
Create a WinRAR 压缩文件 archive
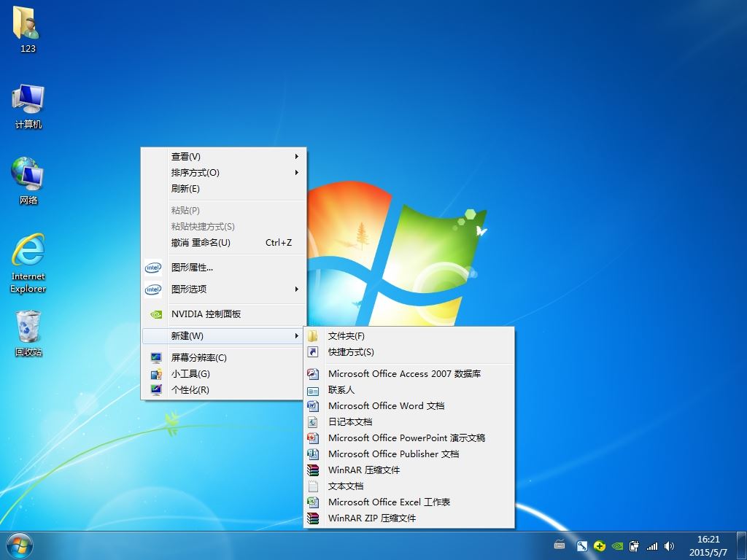coord(409,470)
